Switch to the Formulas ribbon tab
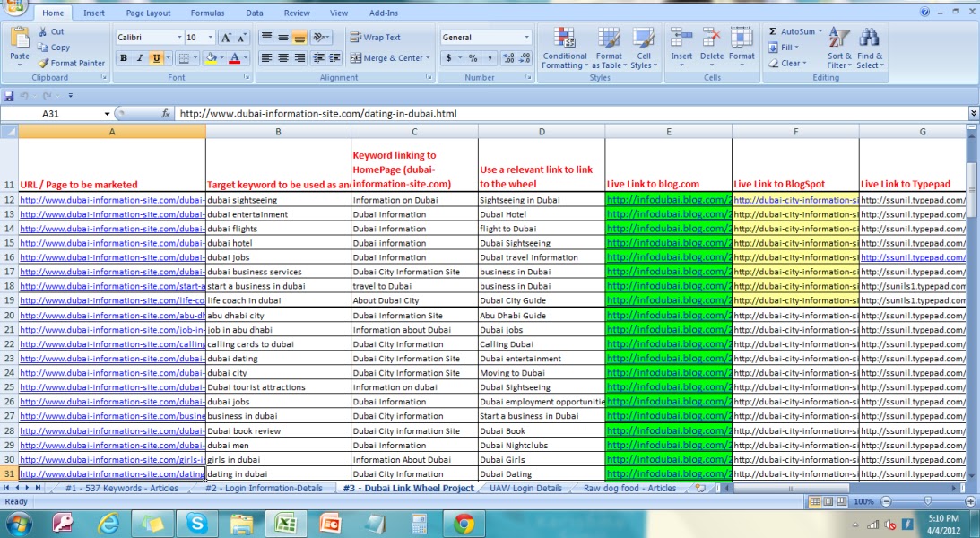980x538 pixels. pos(207,12)
